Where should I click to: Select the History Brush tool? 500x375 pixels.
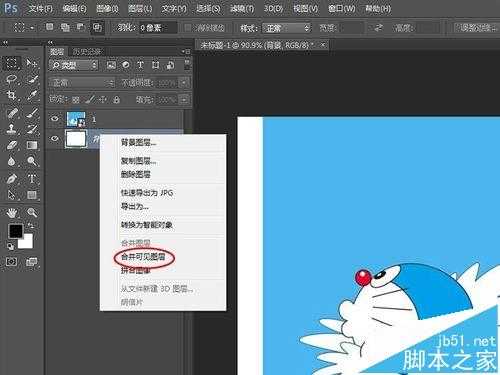tap(32, 129)
